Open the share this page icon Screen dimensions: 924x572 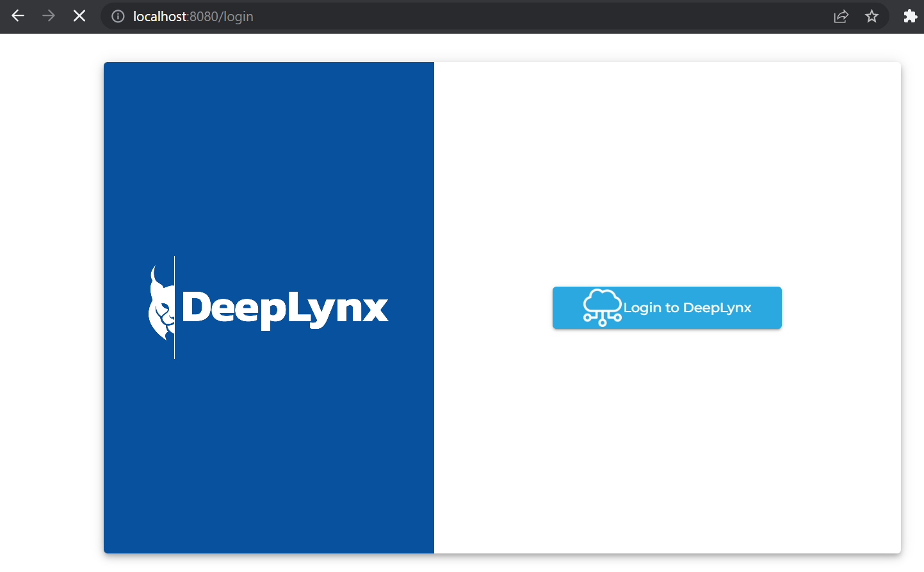(x=841, y=17)
